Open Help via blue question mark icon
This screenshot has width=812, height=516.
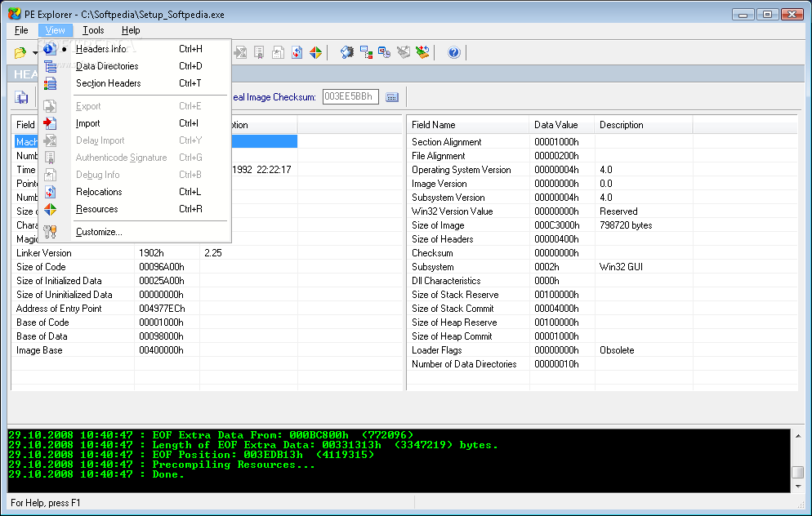[x=453, y=52]
